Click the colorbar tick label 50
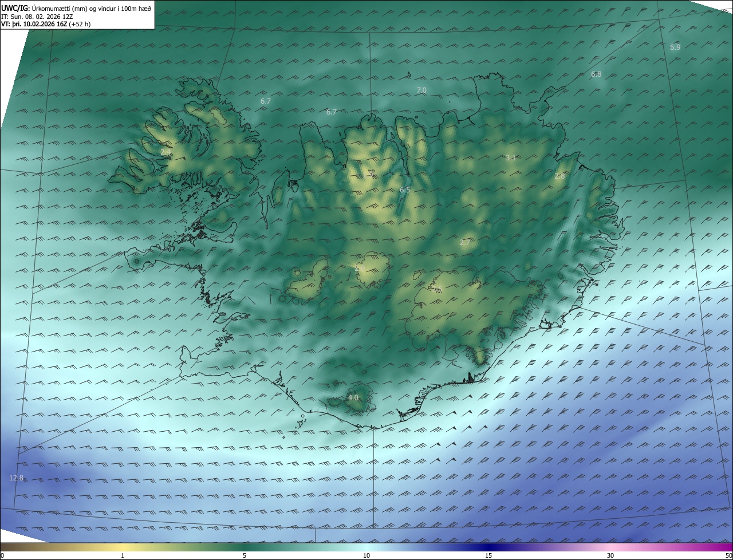 pos(728,555)
